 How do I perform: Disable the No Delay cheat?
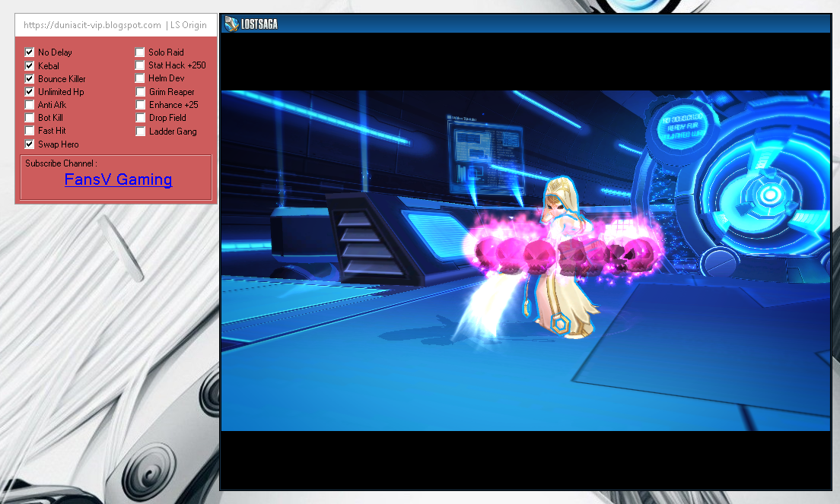pos(29,52)
